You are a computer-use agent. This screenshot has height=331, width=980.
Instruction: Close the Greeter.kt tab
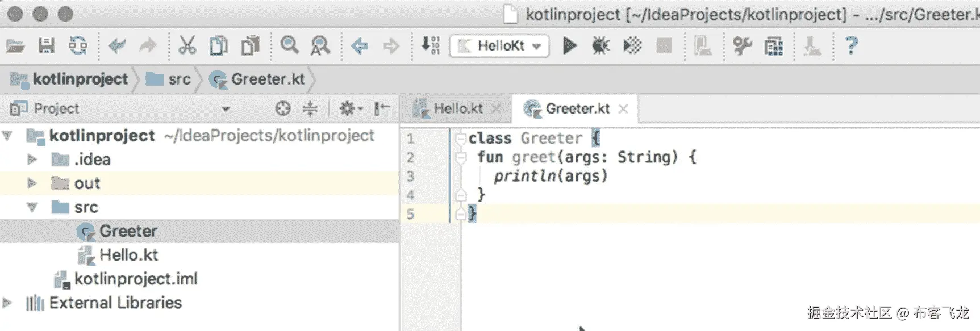pyautogui.click(x=623, y=109)
